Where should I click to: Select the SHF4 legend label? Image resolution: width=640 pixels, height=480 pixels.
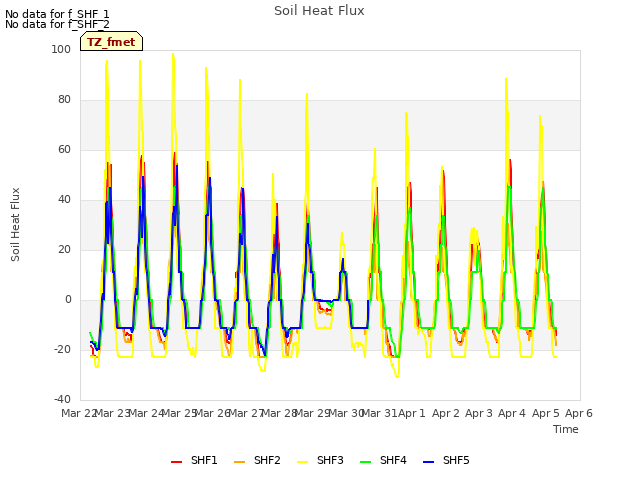(393, 460)
